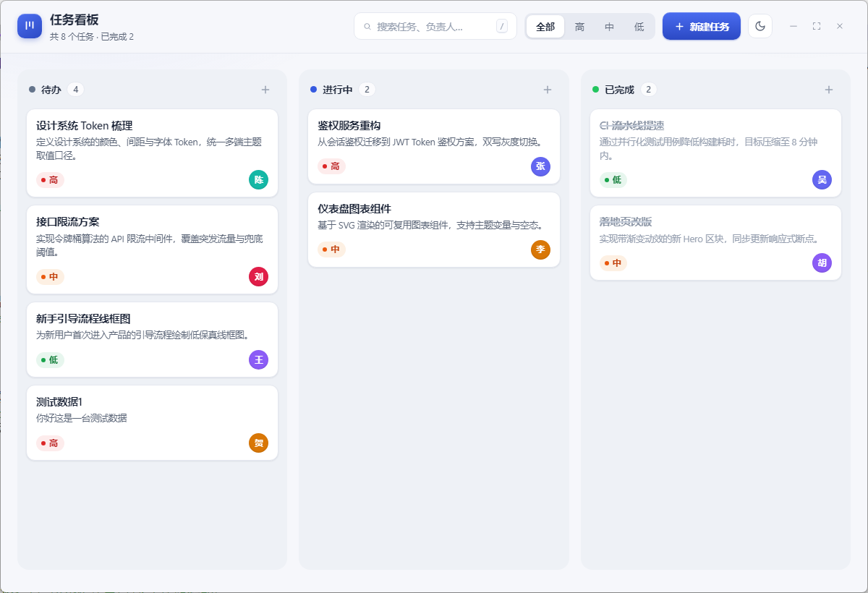Add a task to the 进行中 column
This screenshot has width=868, height=593.
[548, 90]
